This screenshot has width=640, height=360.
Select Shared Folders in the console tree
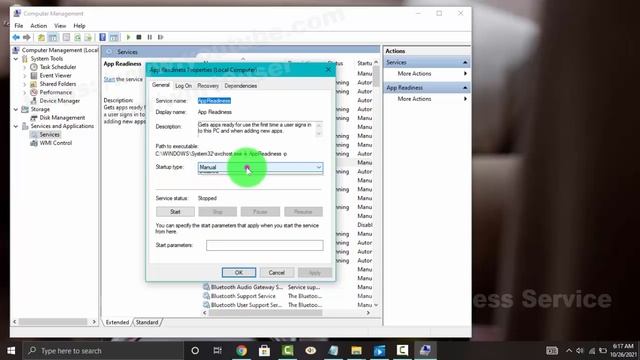point(58,84)
